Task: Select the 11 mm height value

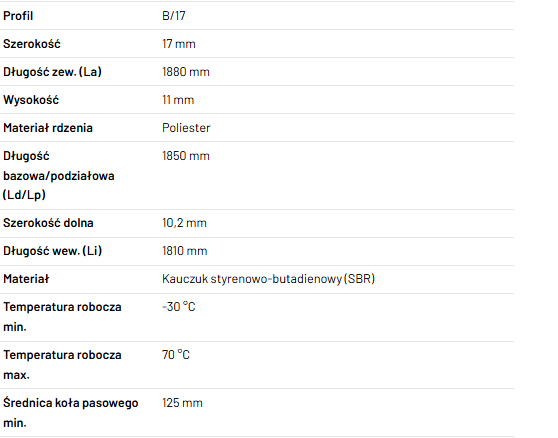Action: 178,100
